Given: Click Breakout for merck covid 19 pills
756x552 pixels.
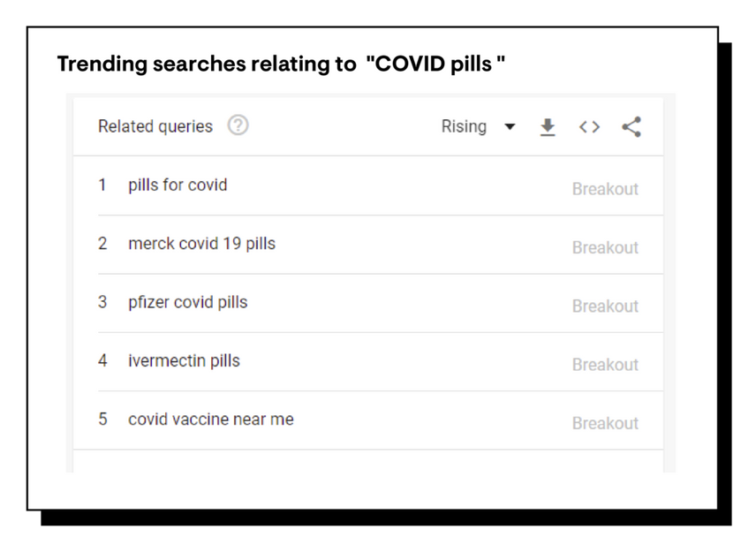Looking at the screenshot, I should (x=606, y=247).
